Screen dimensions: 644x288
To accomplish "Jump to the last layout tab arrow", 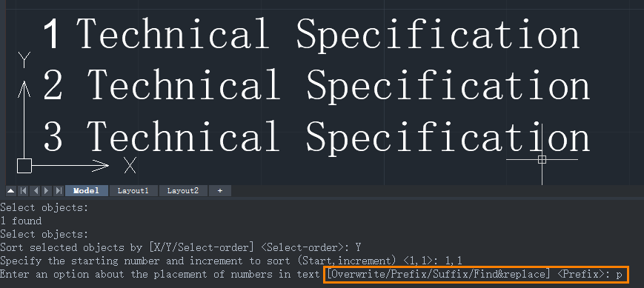I will [59, 191].
